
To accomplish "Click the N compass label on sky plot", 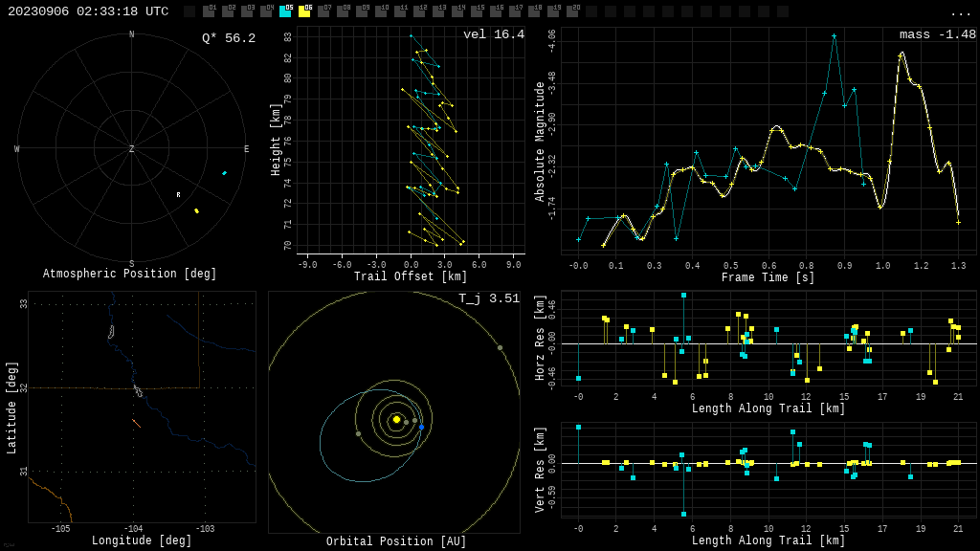I will coord(131,34).
